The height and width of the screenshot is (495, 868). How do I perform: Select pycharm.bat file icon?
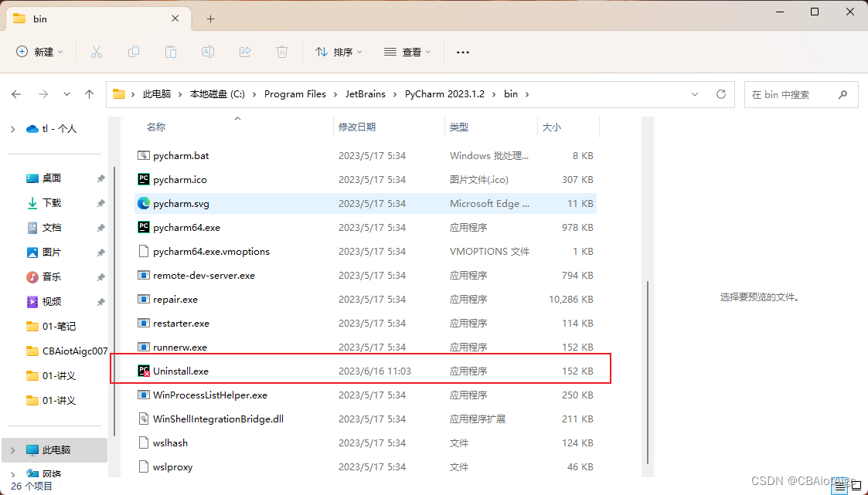143,156
